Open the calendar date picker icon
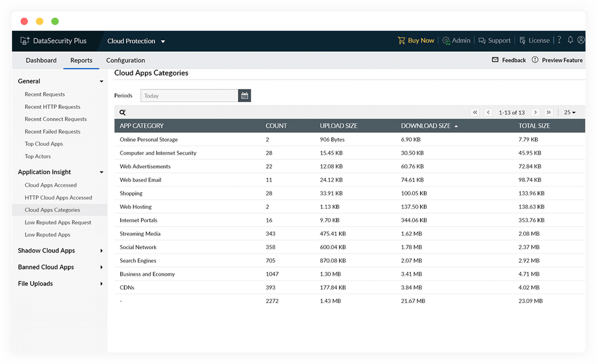The height and width of the screenshot is (364, 597). point(245,96)
